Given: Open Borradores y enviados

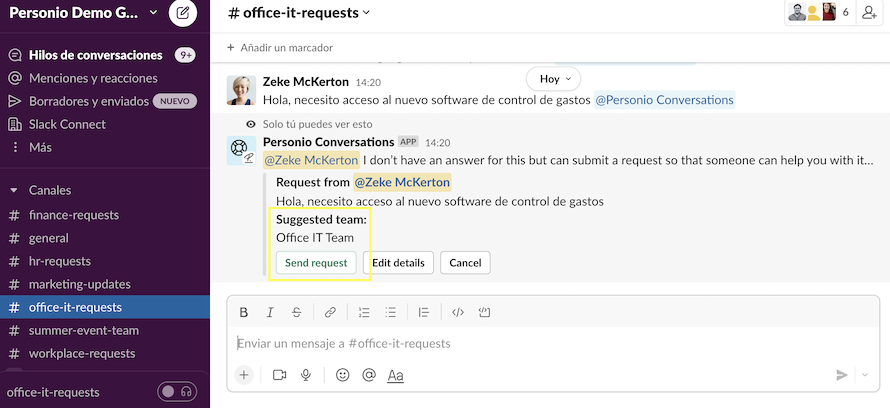Looking at the screenshot, I should click(x=89, y=101).
